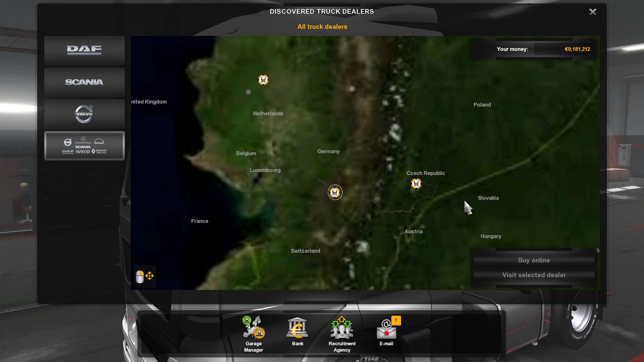Close the Discovered Truck Dealers window

coord(593,12)
